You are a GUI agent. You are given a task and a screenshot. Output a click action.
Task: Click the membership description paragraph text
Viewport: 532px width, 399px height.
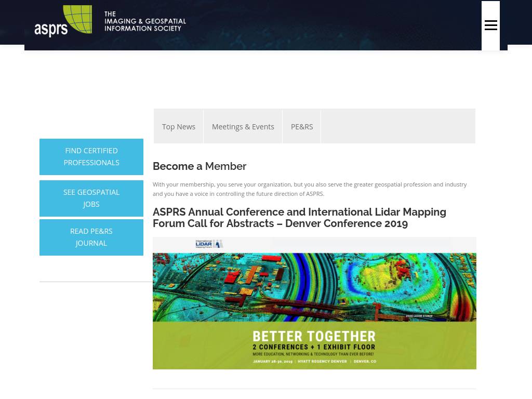310,189
